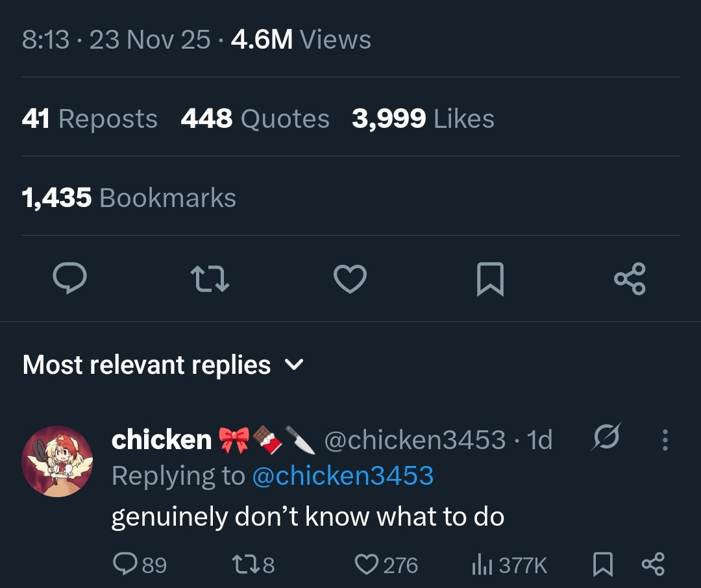701x588 pixels.
Task: Open the 3,999 Likes list
Action: click(423, 119)
